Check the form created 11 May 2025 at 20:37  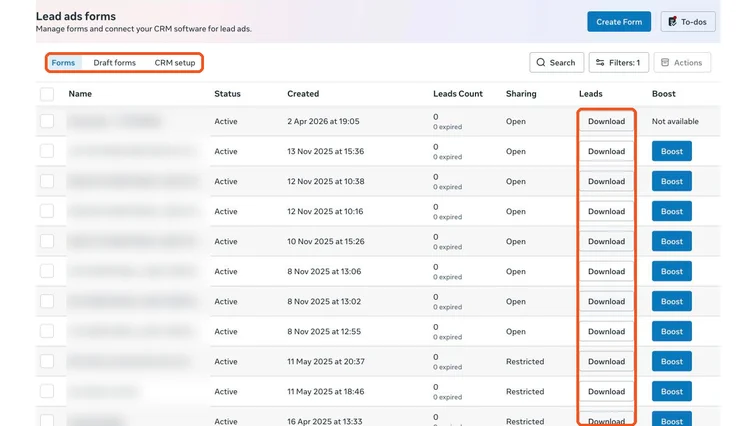(x=47, y=361)
